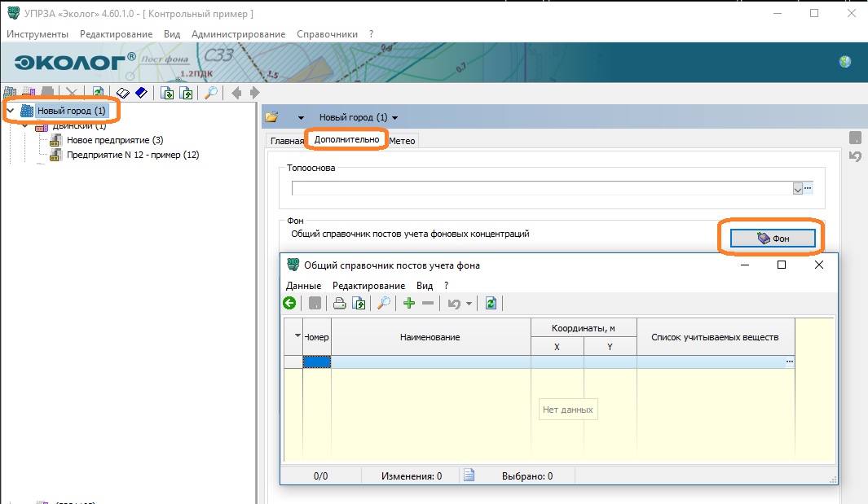Click the magnifier icon in main toolbar
Viewport: 868px width, 504px height.
pos(210,93)
